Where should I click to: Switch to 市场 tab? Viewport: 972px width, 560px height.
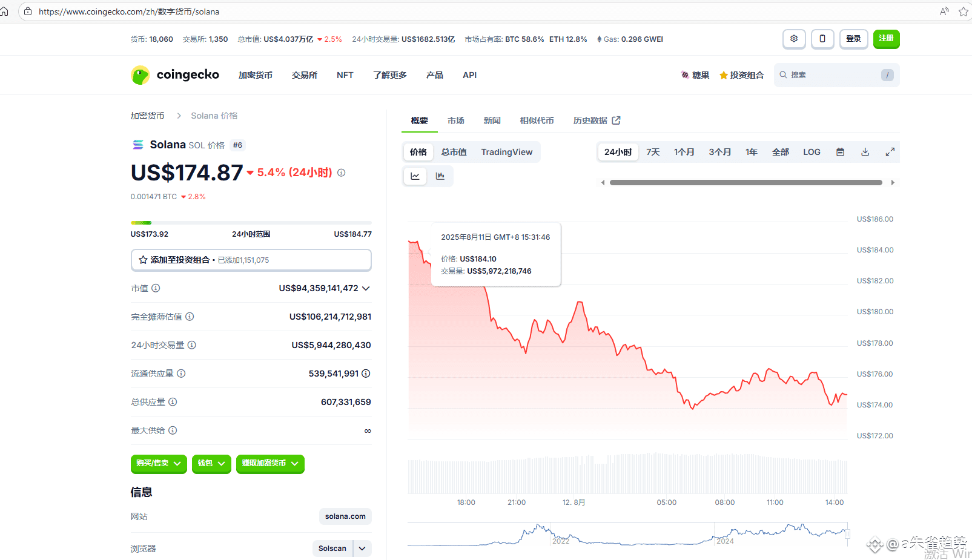(456, 120)
